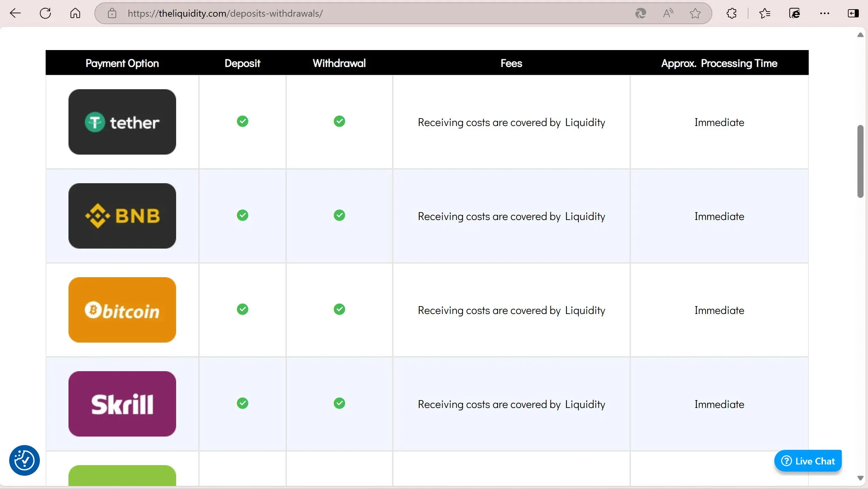Viewport: 868px width, 489px height.
Task: Click the tether deposit checkmark
Action: (x=243, y=121)
